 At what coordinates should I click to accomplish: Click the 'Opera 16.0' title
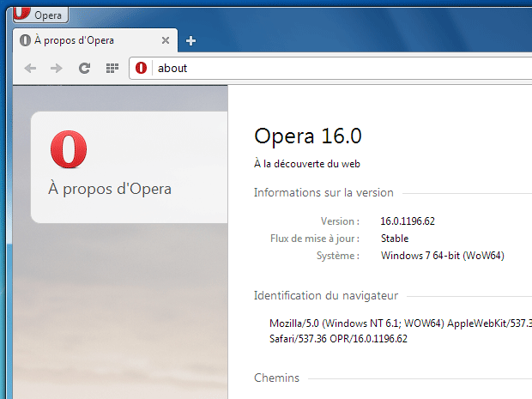coord(308,136)
